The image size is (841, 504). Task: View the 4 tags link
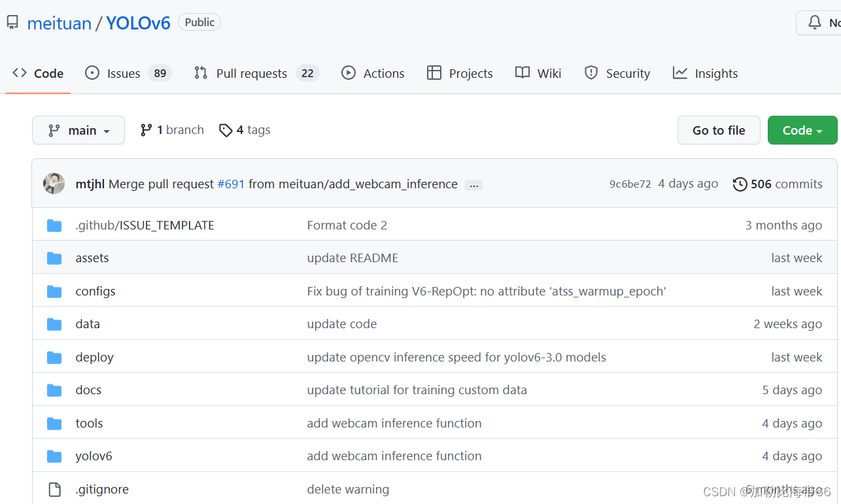[245, 130]
